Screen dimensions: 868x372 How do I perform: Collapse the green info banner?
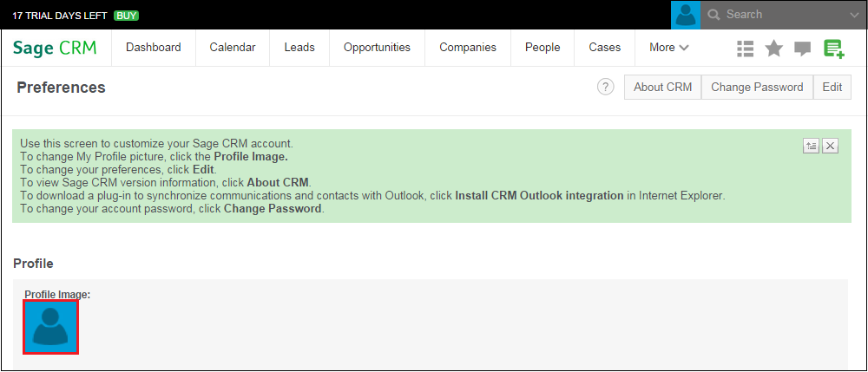[812, 146]
